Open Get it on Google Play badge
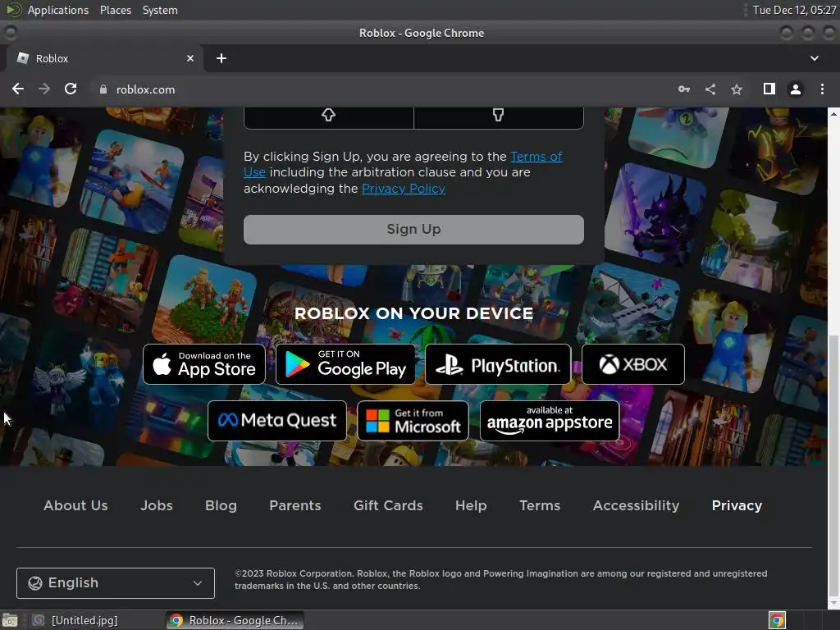The width and height of the screenshot is (840, 630). [345, 364]
